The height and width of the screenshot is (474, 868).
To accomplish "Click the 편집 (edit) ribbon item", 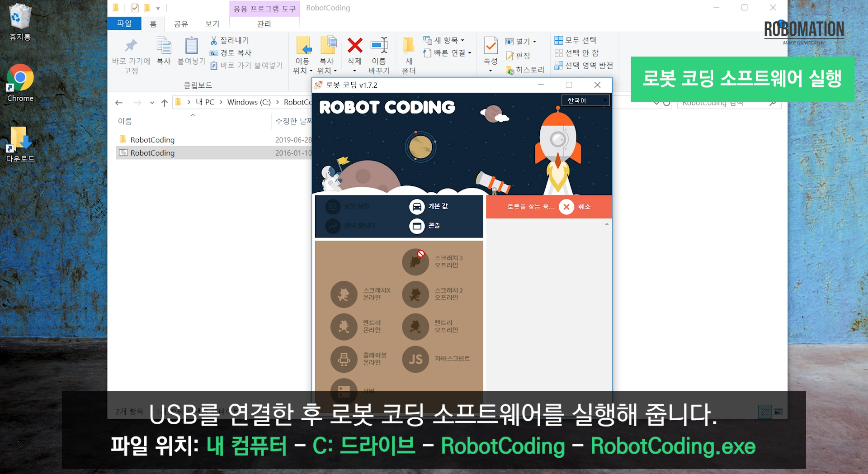I will point(518,56).
